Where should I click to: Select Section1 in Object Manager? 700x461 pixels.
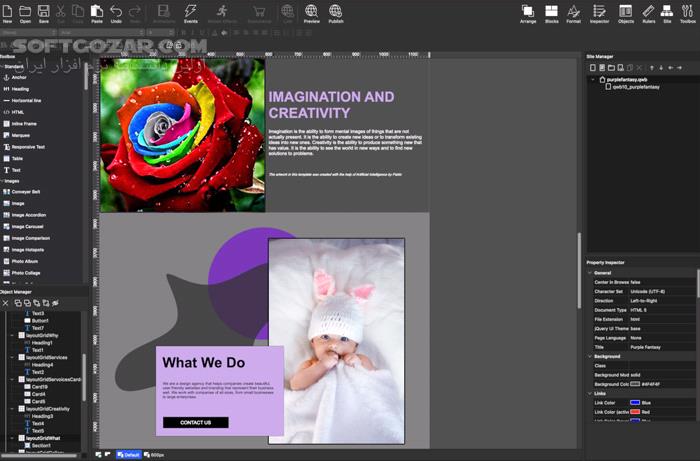38,445
